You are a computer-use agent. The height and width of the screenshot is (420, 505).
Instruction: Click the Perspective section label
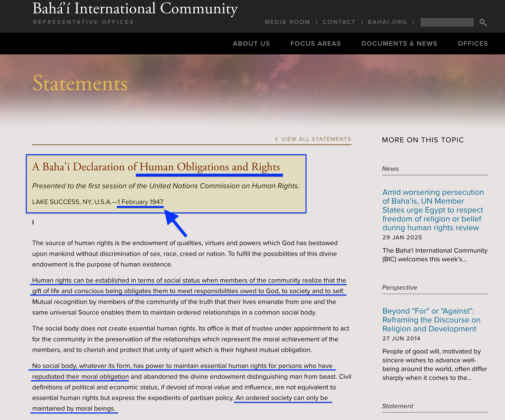[399, 287]
